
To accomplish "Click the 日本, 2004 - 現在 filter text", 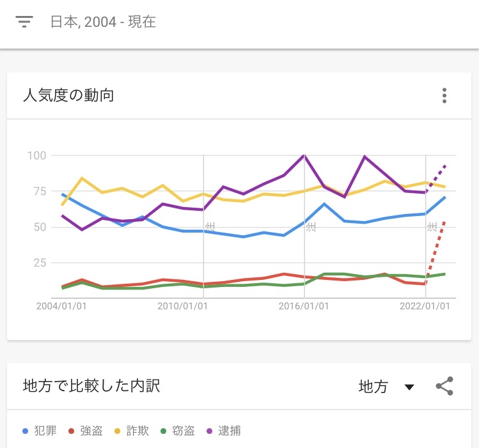I will [x=103, y=22].
